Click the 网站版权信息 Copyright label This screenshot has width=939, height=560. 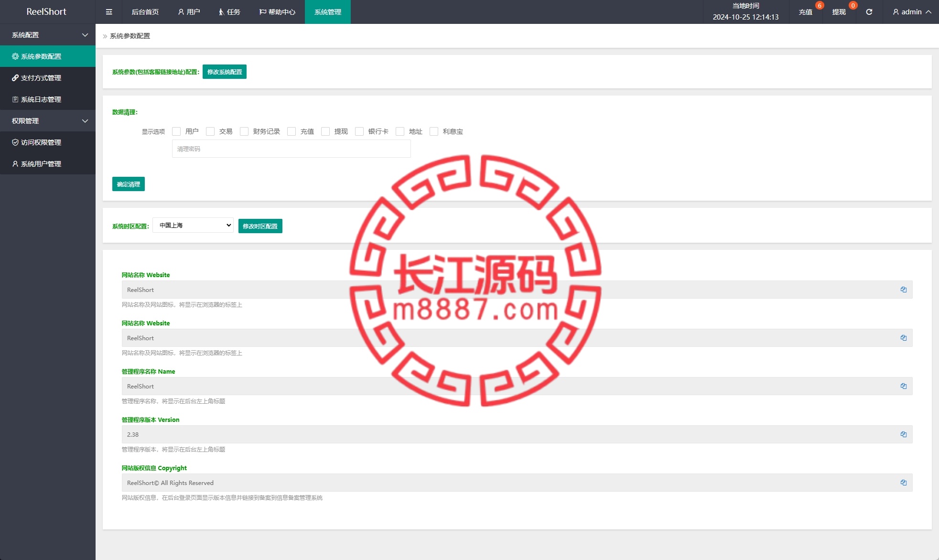(154, 468)
